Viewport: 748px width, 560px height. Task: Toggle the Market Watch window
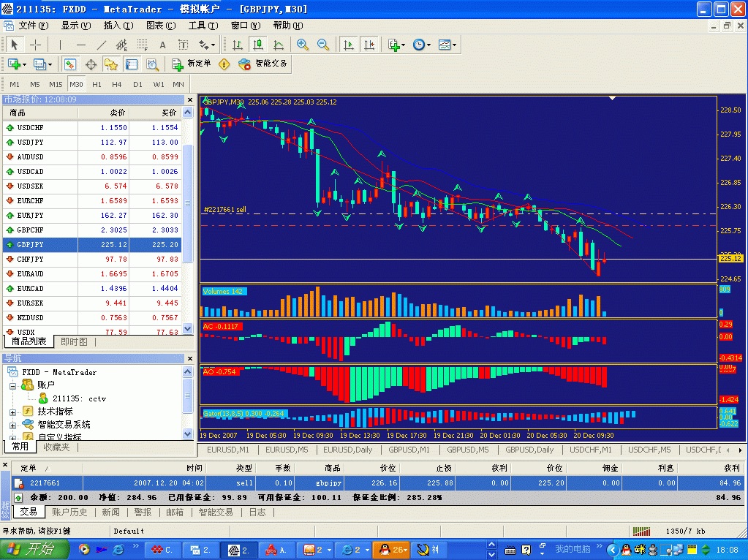70,64
